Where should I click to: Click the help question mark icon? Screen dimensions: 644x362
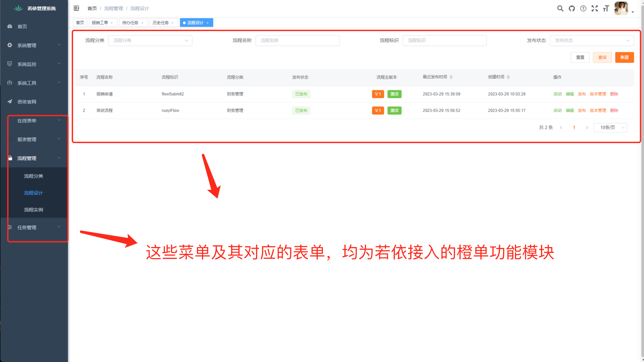[x=583, y=9]
